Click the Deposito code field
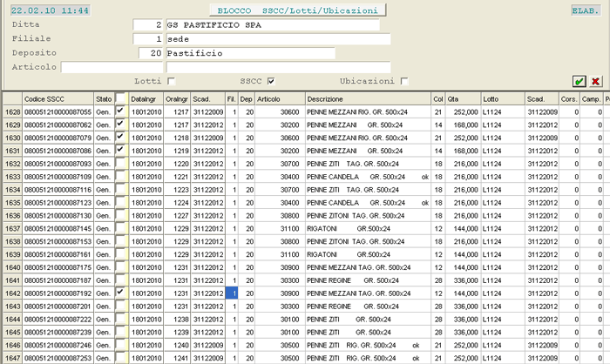This screenshot has width=610, height=364. pyautogui.click(x=151, y=53)
